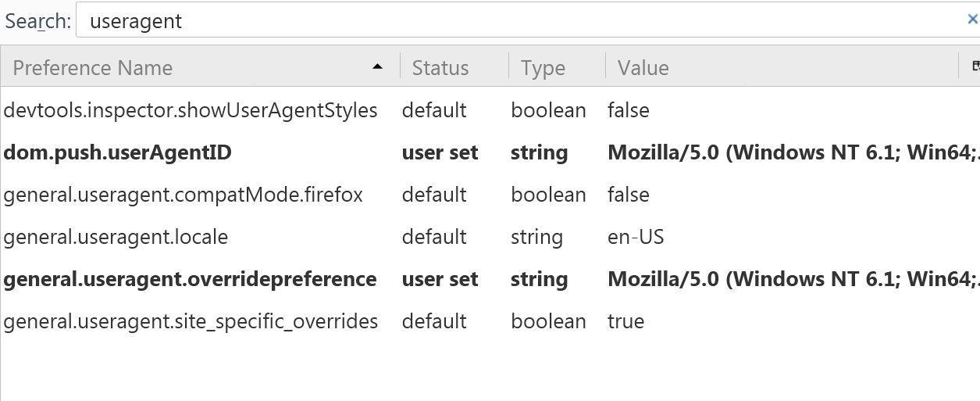Image resolution: width=980 pixels, height=401 pixels.
Task: Open the column picker icon at the header's right edge
Action: (x=974, y=66)
